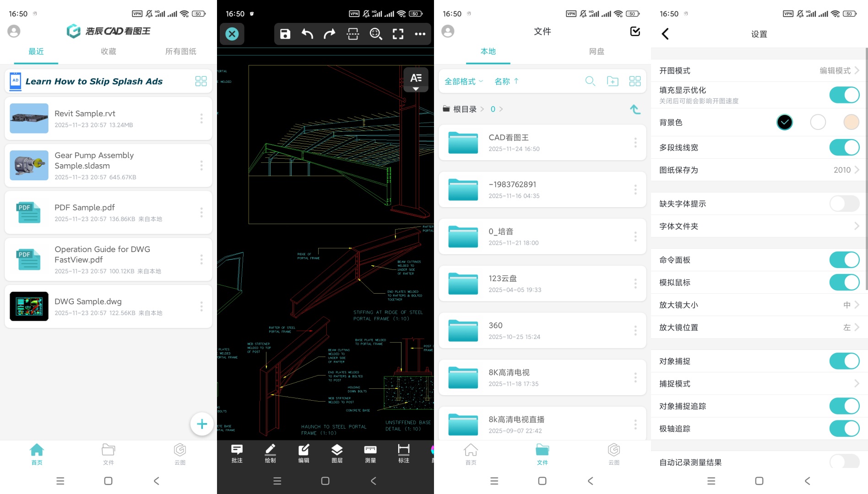
Task: Expand 图纸保存为 version option
Action: [x=759, y=170]
